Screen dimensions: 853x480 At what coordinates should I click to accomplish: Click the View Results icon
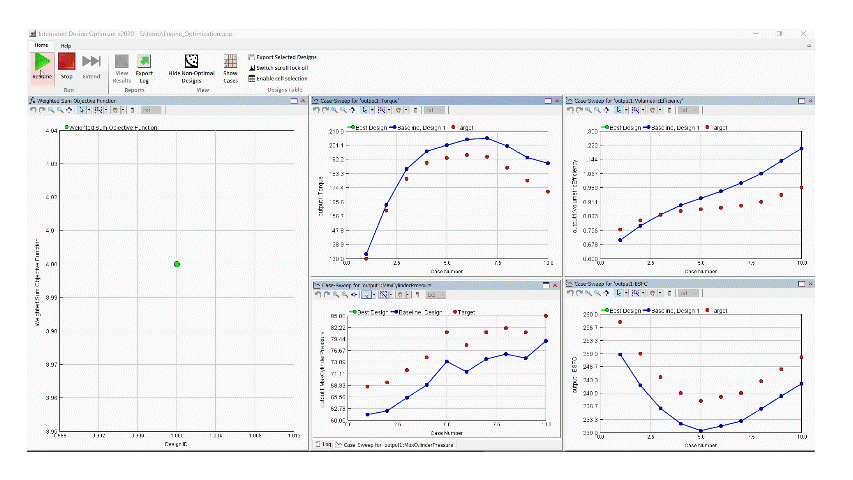(x=122, y=61)
